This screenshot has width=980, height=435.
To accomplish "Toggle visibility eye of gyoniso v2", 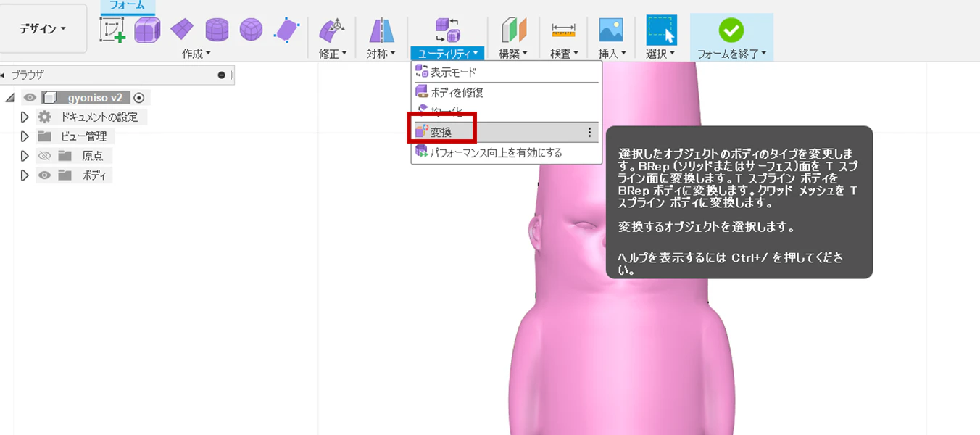I will (x=30, y=98).
